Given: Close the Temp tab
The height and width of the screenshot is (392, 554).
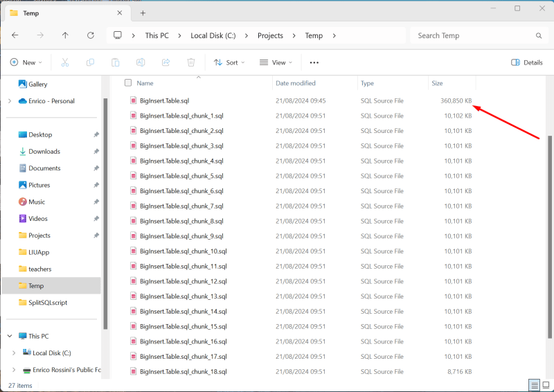Looking at the screenshot, I should [x=119, y=13].
